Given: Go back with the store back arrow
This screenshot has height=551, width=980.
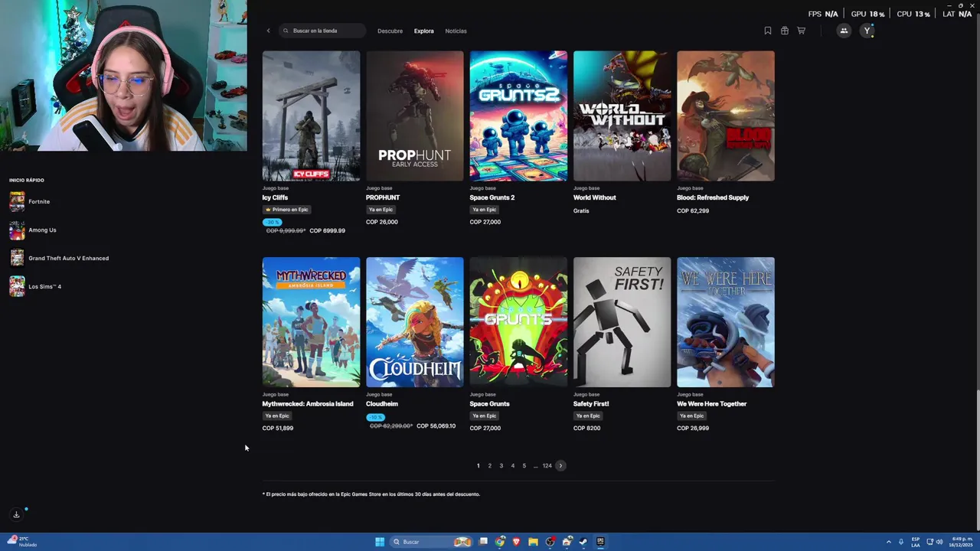Looking at the screenshot, I should point(268,31).
